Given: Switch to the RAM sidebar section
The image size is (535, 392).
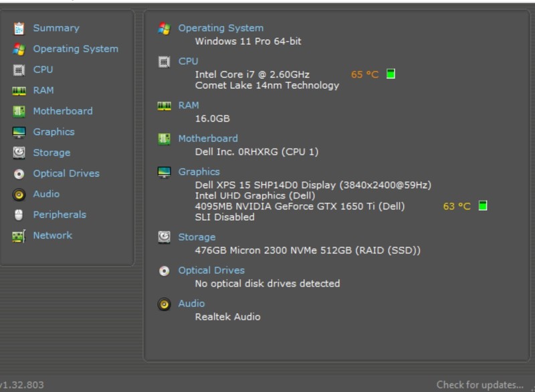Looking at the screenshot, I should point(43,90).
